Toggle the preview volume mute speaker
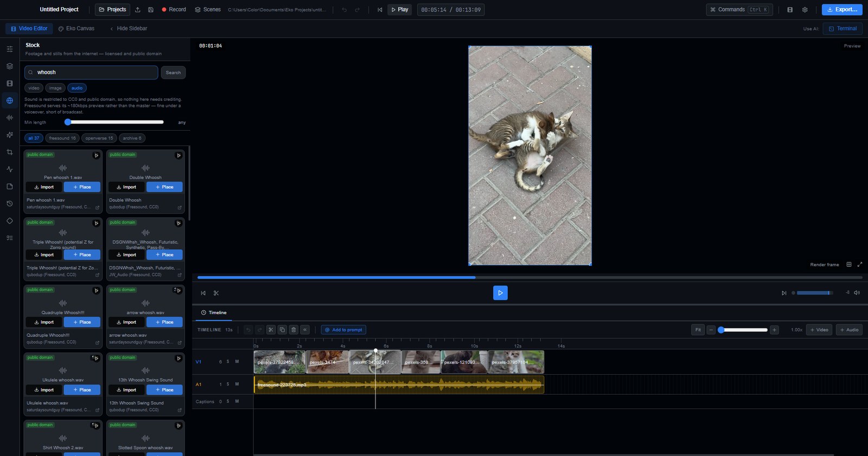The height and width of the screenshot is (456, 868). (857, 293)
